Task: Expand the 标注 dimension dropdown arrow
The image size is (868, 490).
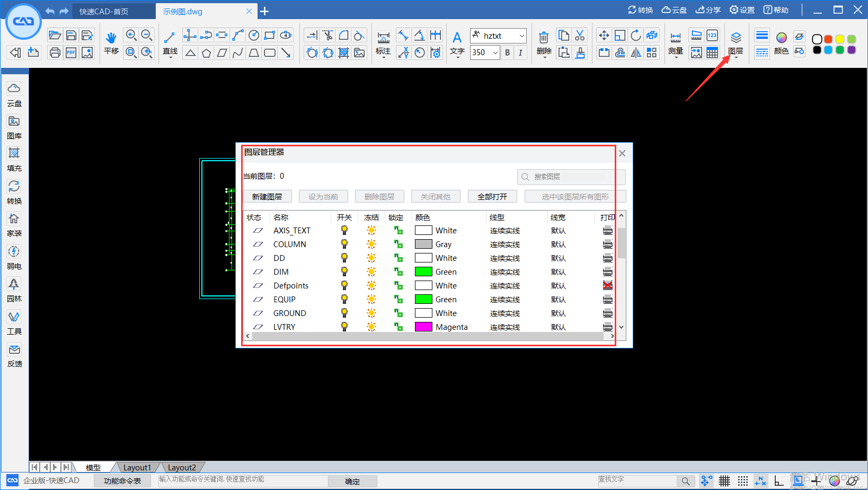Action: [384, 57]
